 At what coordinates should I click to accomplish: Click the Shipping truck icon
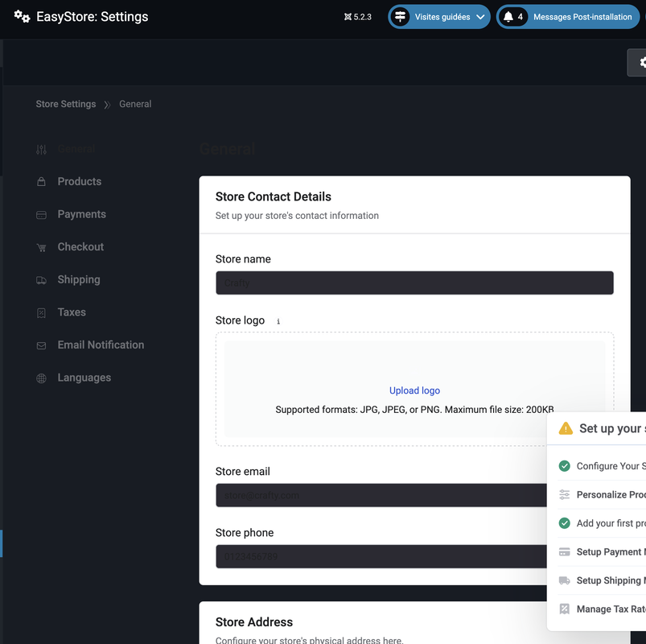41,280
